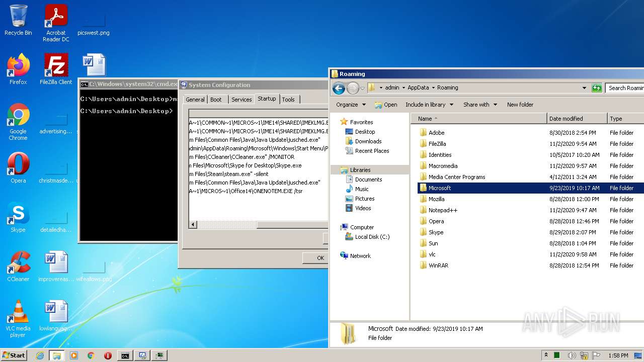
Task: Open Opera desktop shortcut
Action: (18, 168)
